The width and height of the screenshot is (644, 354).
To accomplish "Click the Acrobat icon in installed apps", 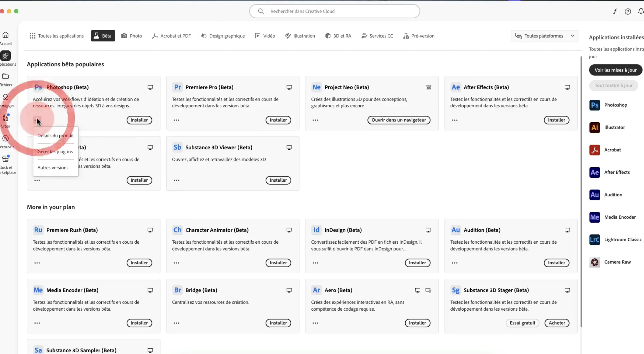I will click(594, 150).
